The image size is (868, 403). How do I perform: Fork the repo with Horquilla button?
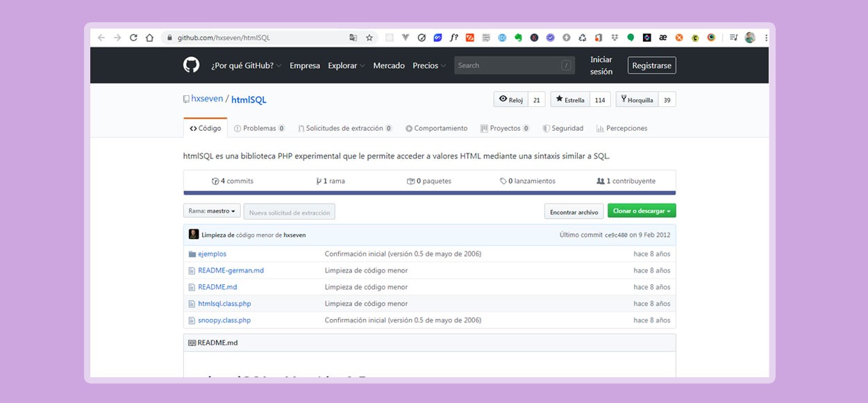[637, 99]
